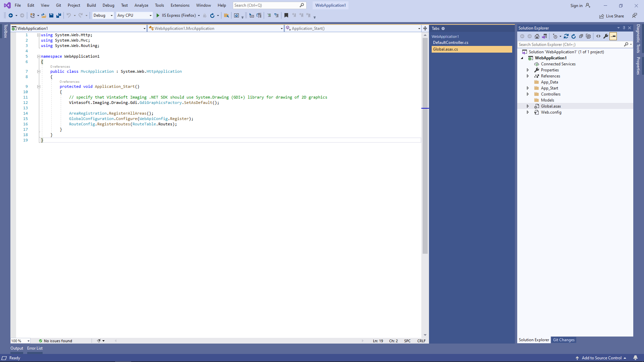Start debugging with green play icon
644x362 pixels.
158,15
